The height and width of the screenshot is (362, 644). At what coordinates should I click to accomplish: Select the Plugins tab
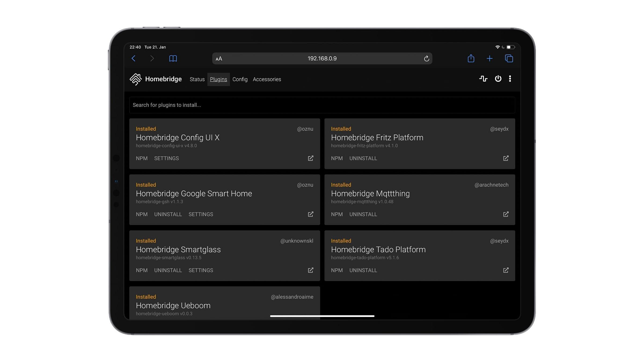(218, 79)
